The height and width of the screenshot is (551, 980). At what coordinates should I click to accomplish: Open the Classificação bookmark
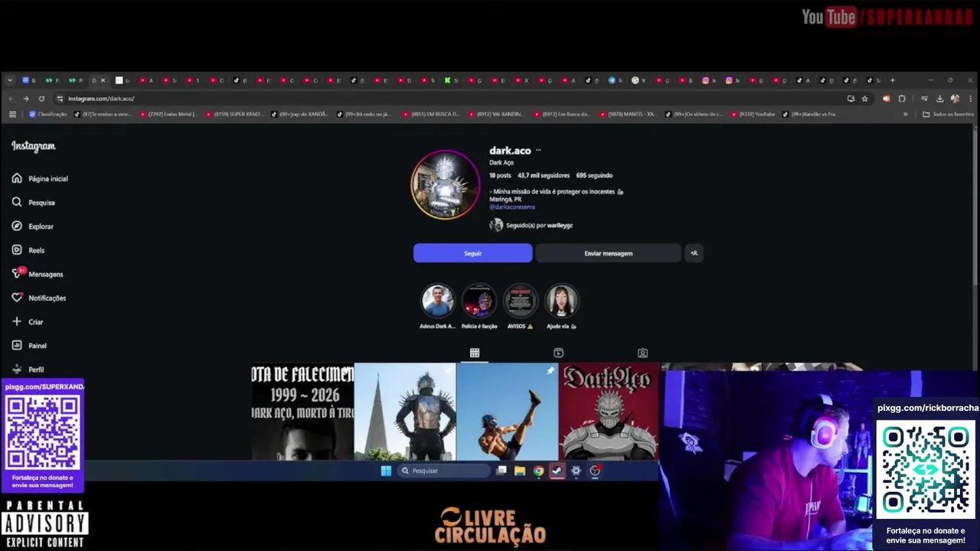(x=48, y=114)
